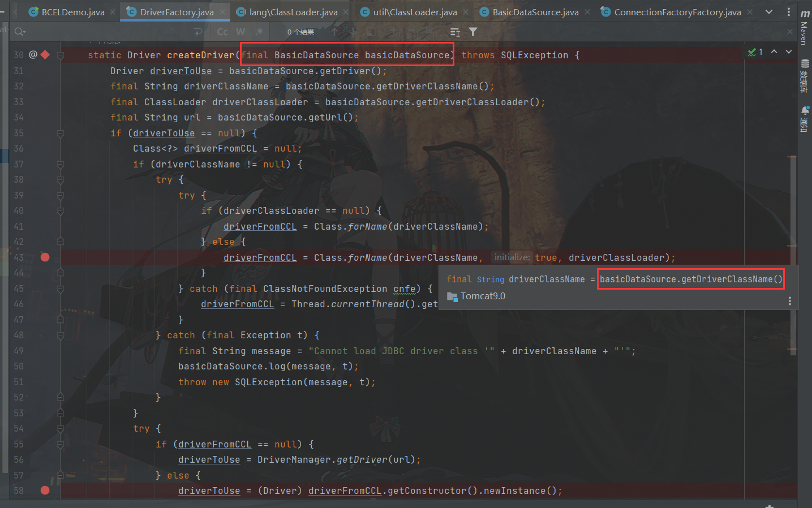Click basicDataSource.getDriverClassName() in the popup
Viewport: 812px width, 508px height.
point(691,279)
